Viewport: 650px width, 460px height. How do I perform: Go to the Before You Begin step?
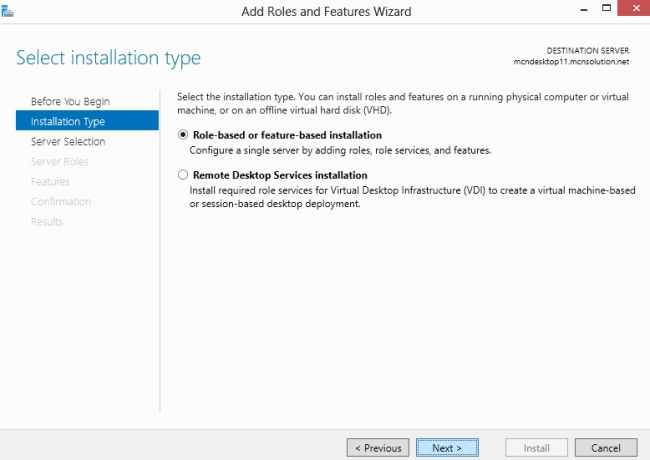coord(70,102)
